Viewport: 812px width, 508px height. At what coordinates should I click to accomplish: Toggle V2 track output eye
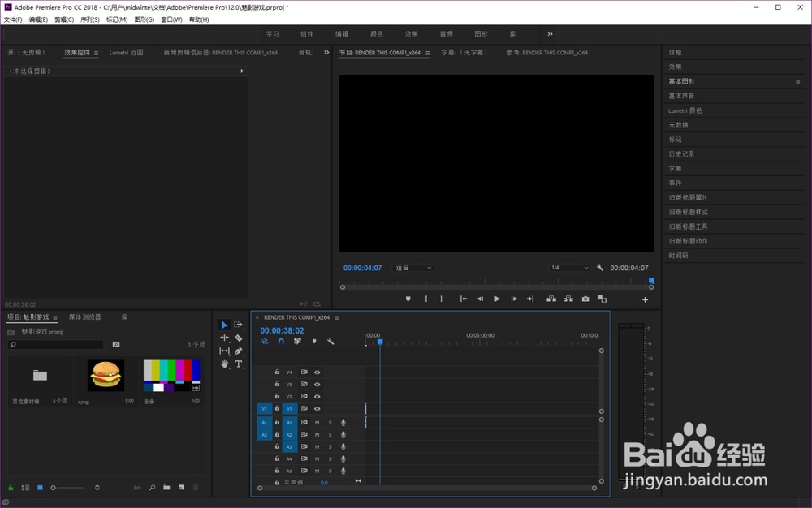317,396
